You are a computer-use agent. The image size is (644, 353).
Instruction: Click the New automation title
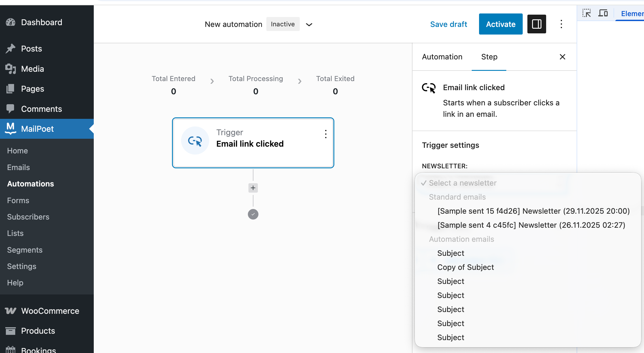pos(234,24)
